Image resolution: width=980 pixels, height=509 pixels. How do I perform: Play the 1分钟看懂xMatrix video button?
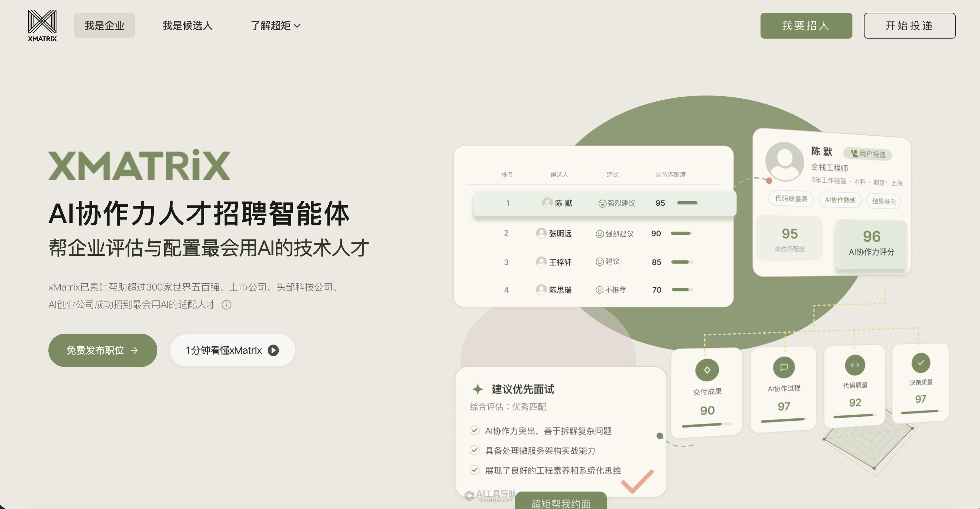point(232,350)
